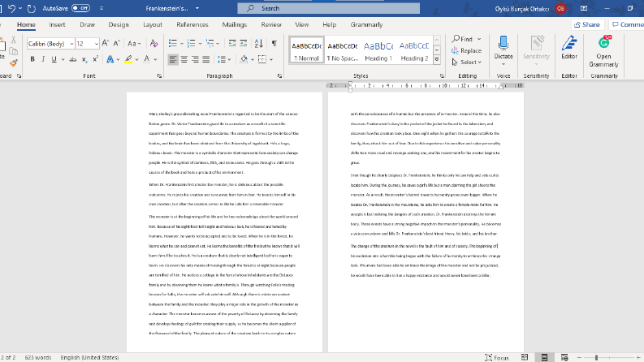Screen dimensions: 644x362
Task: Sort selected text
Action: tap(259, 44)
